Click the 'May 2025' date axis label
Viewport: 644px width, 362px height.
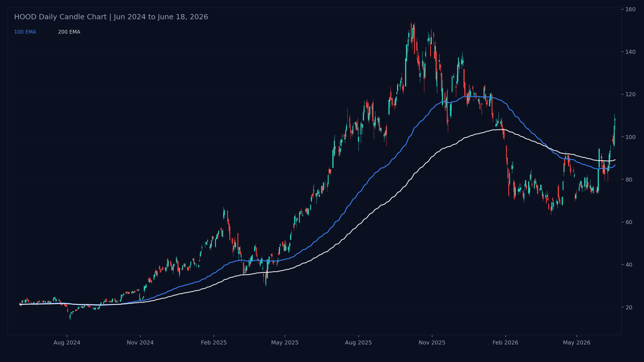tap(285, 343)
